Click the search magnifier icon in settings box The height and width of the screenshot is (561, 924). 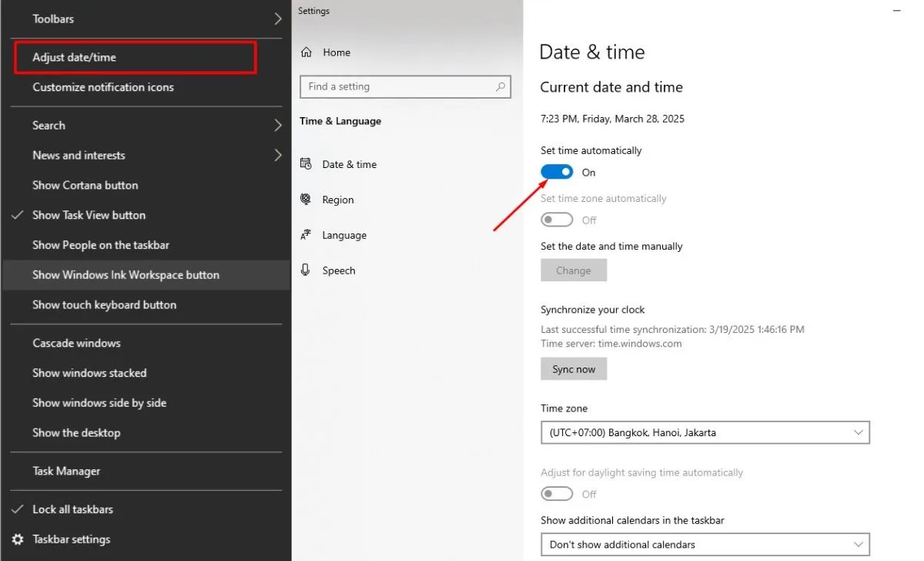tap(500, 87)
